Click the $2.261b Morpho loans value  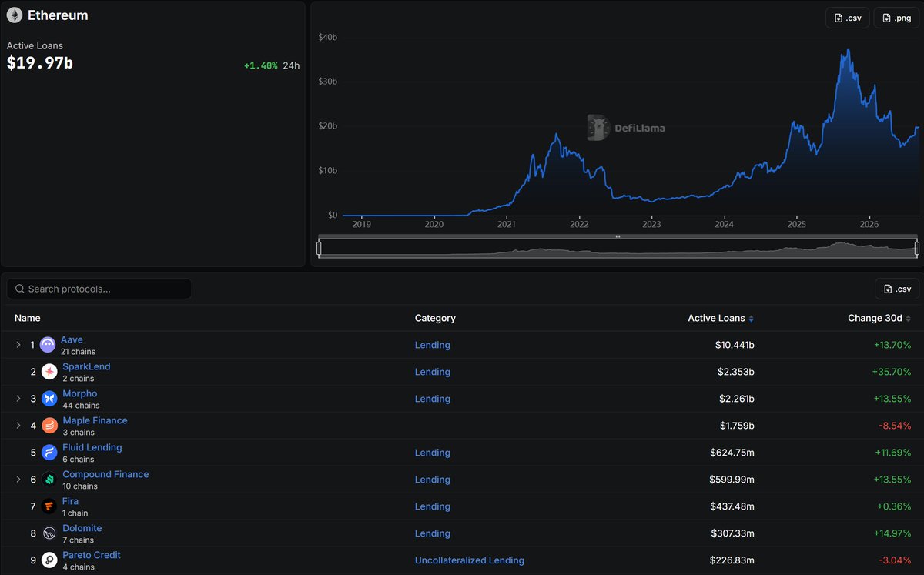click(x=736, y=399)
